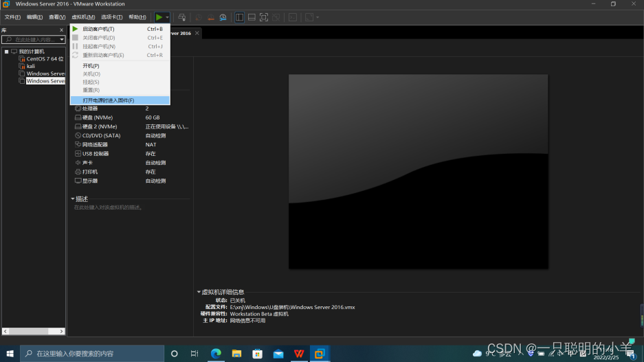Choose 打开电源时进入固件 from the menu
This screenshot has height=362, width=644.
(x=108, y=100)
